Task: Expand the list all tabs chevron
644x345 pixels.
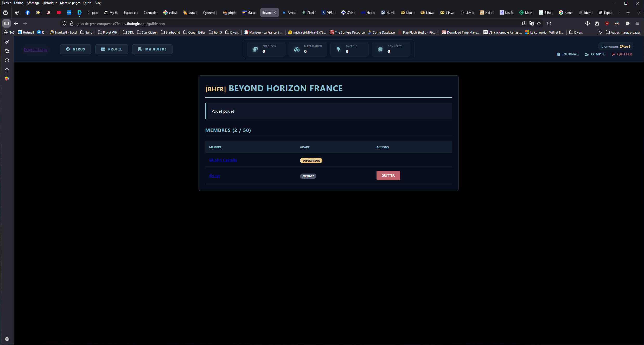Action: [638, 12]
